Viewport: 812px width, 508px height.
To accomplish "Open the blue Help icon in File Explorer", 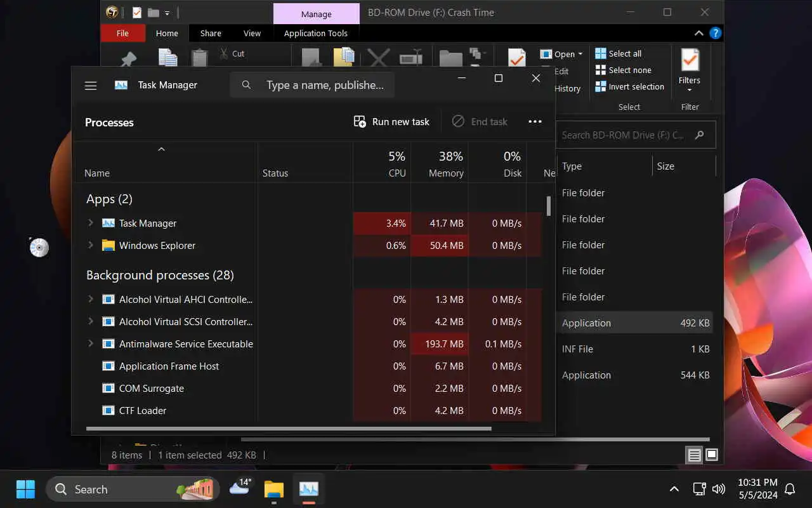I will [x=716, y=33].
